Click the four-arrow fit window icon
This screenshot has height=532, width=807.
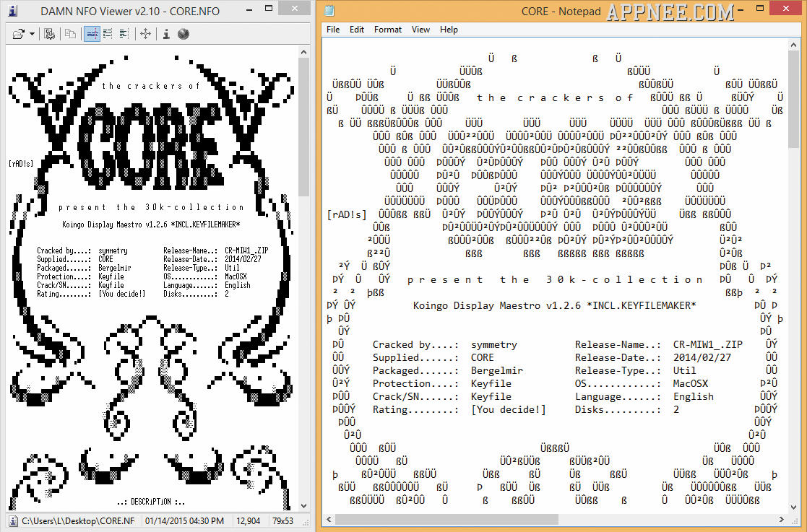pyautogui.click(x=145, y=34)
